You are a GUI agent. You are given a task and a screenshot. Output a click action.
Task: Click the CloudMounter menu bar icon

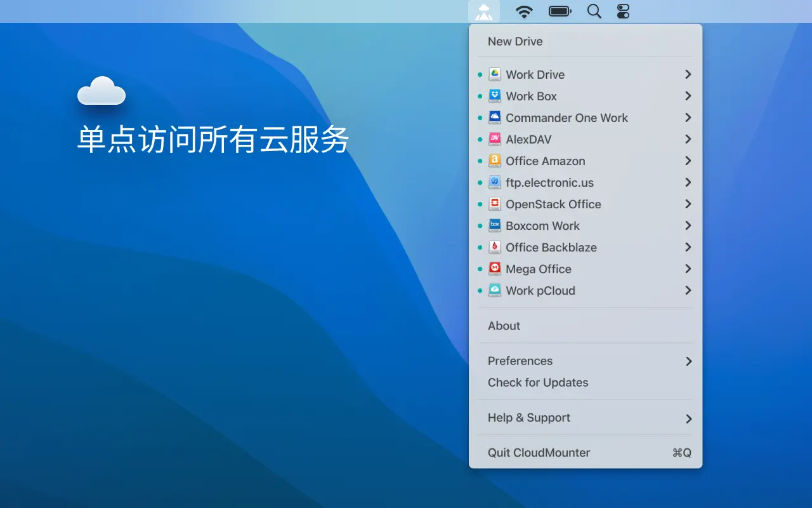tap(484, 11)
